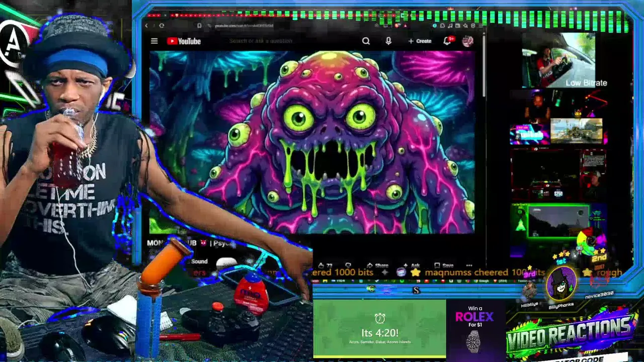Open the military game stream thumbnail
Screen dimensions: 644x362
point(577,131)
